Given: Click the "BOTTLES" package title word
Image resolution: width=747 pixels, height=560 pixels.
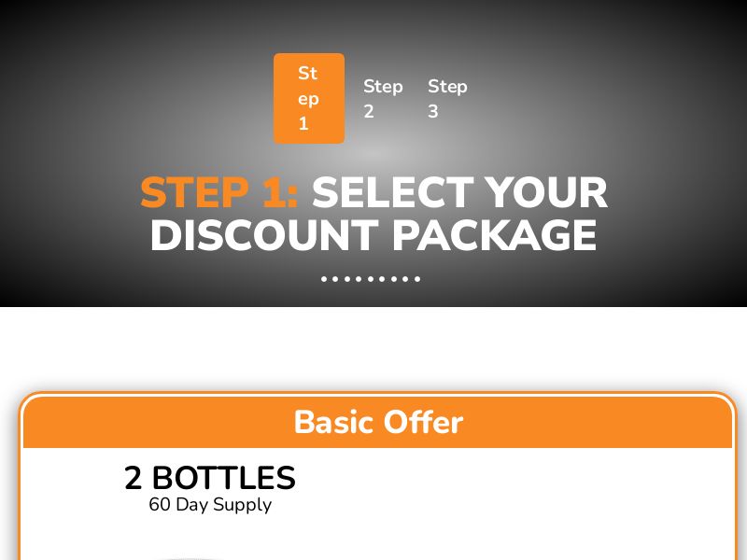Looking at the screenshot, I should (x=223, y=478).
